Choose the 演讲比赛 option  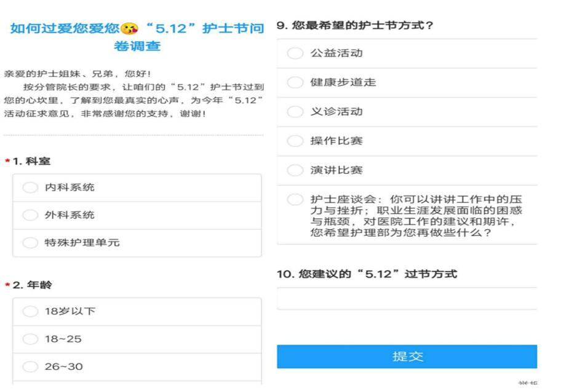(x=295, y=170)
